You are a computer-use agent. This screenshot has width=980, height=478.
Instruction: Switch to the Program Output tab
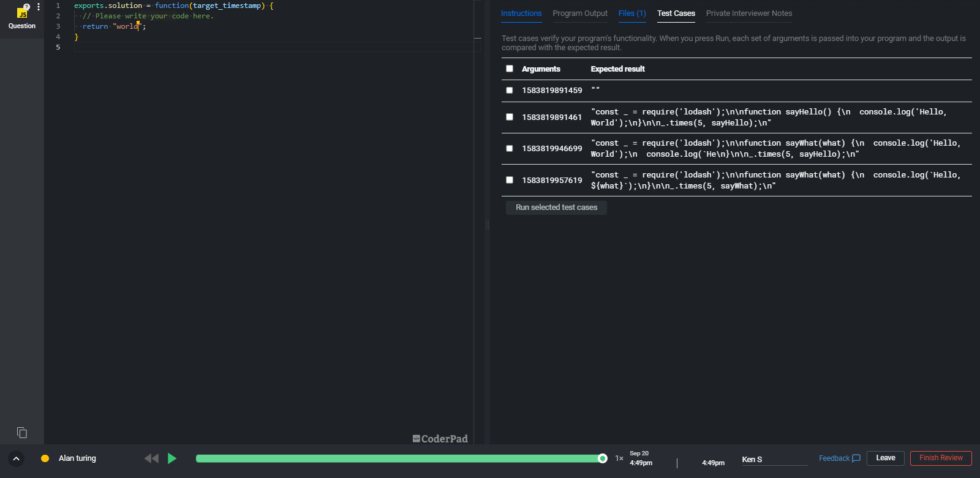579,13
